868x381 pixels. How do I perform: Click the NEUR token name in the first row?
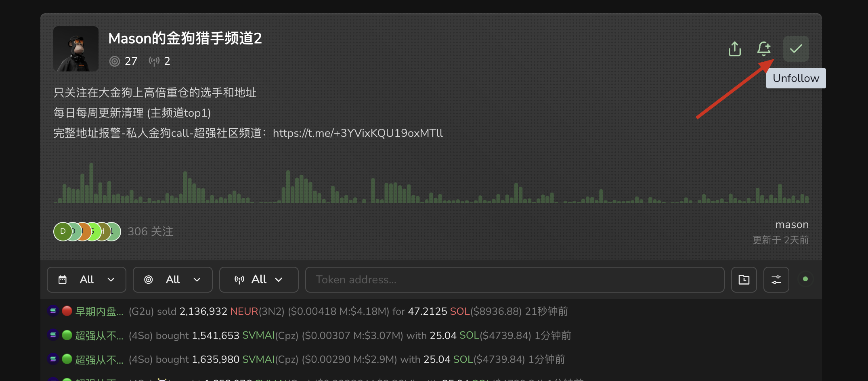pos(244,312)
